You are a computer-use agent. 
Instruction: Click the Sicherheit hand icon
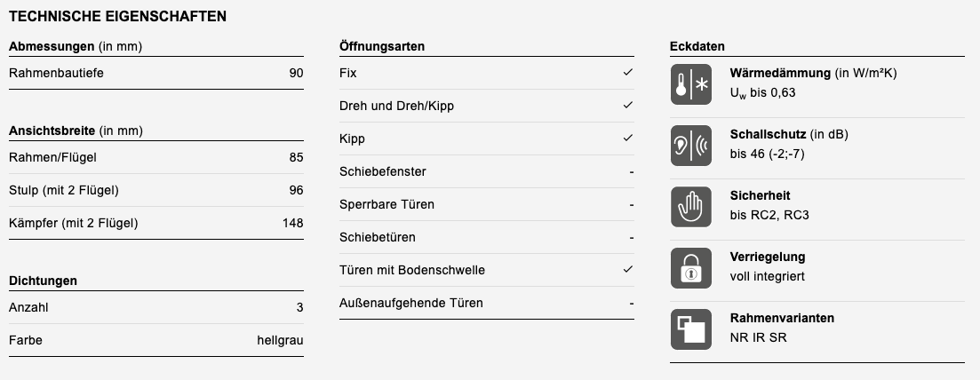(690, 207)
